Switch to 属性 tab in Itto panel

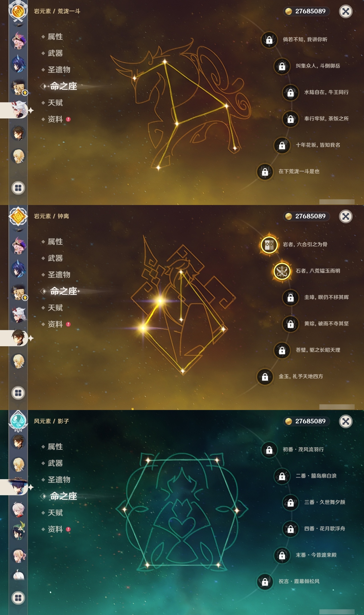[x=55, y=37]
